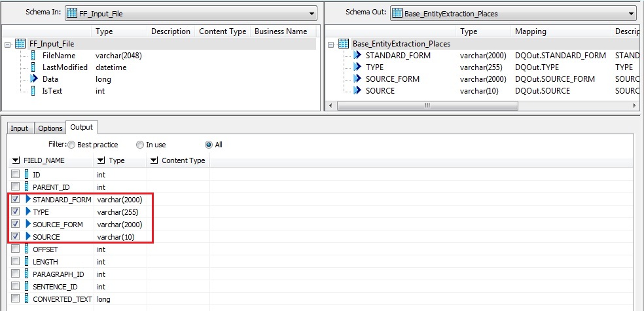Click the Schema Out scroll right arrow
This screenshot has width=644, height=311.
point(635,105)
